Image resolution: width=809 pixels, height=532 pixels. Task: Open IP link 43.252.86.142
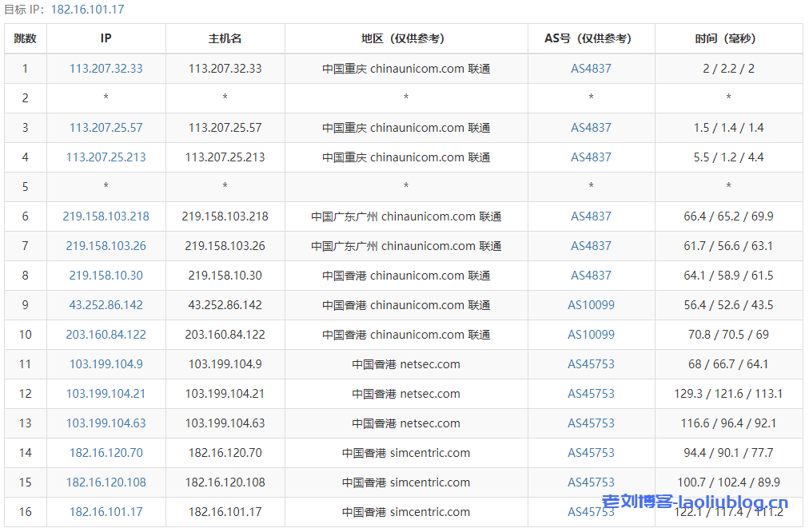point(106,305)
